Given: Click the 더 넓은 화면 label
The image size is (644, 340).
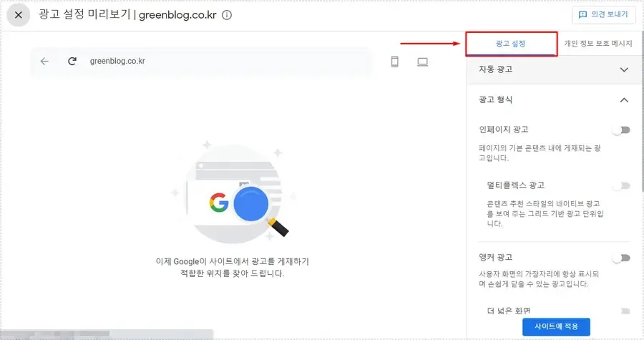Looking at the screenshot, I should [x=509, y=311].
